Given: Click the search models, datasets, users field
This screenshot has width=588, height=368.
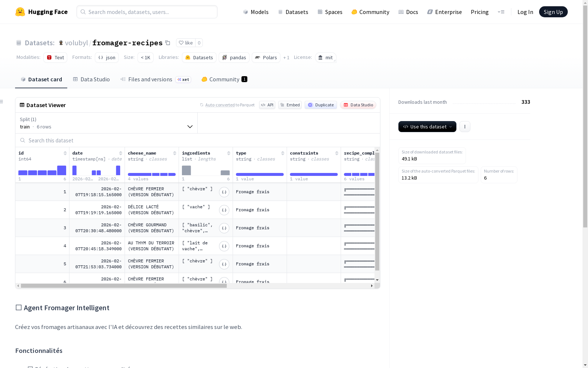Looking at the screenshot, I should pyautogui.click(x=147, y=12).
